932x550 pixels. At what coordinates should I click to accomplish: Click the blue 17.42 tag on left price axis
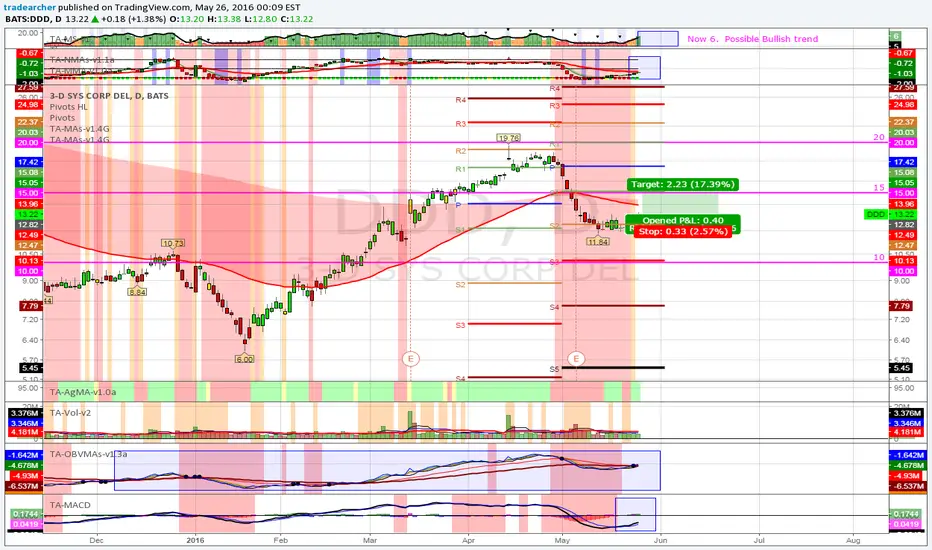tap(28, 162)
